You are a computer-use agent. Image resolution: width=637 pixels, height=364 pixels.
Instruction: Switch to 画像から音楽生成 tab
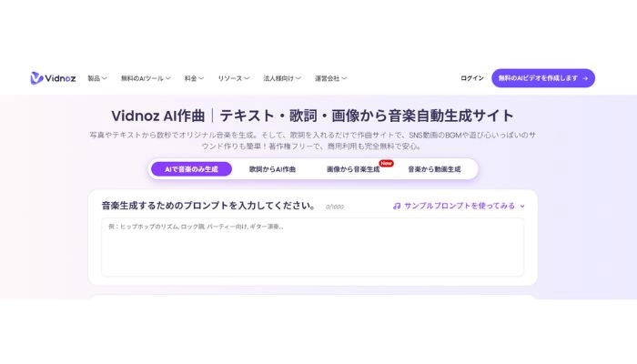pyautogui.click(x=353, y=169)
